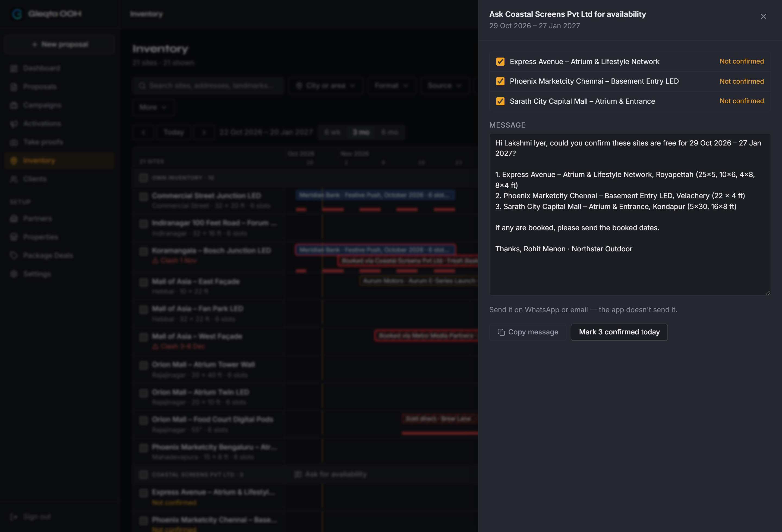
Task: Open the City or area dropdown
Action: pyautogui.click(x=325, y=86)
